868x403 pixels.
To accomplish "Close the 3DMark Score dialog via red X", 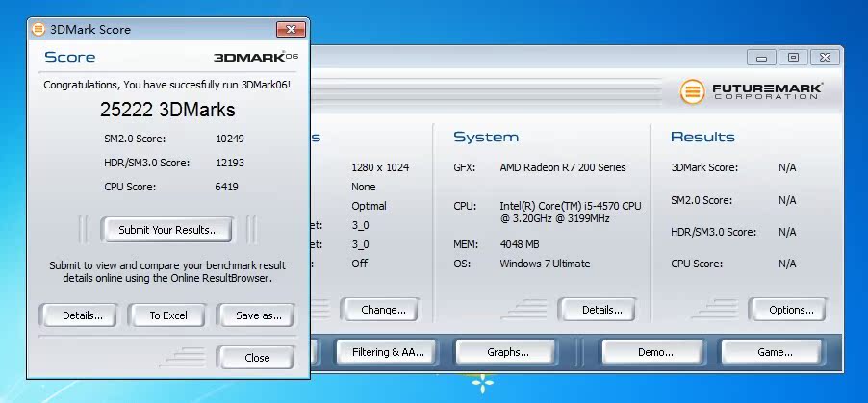I will click(x=290, y=29).
